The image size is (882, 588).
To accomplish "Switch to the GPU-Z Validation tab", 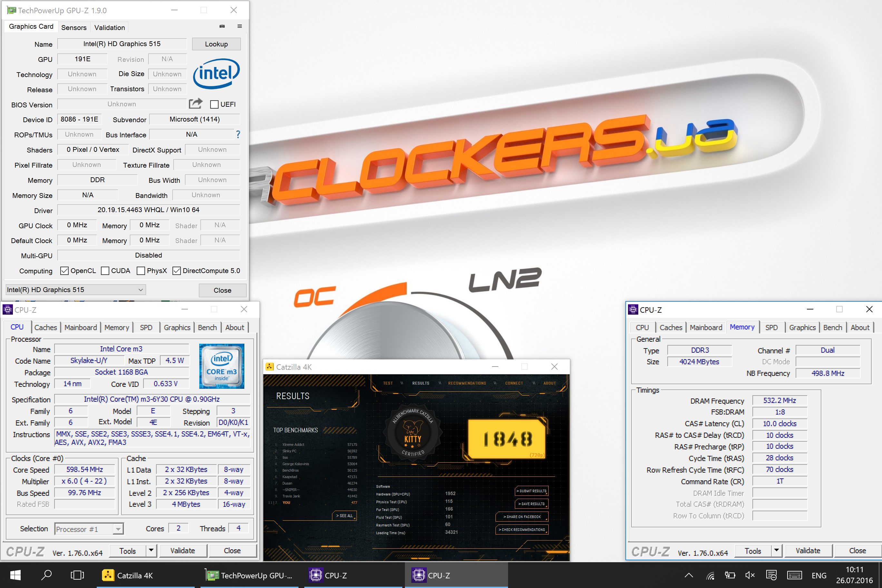I will (x=110, y=27).
